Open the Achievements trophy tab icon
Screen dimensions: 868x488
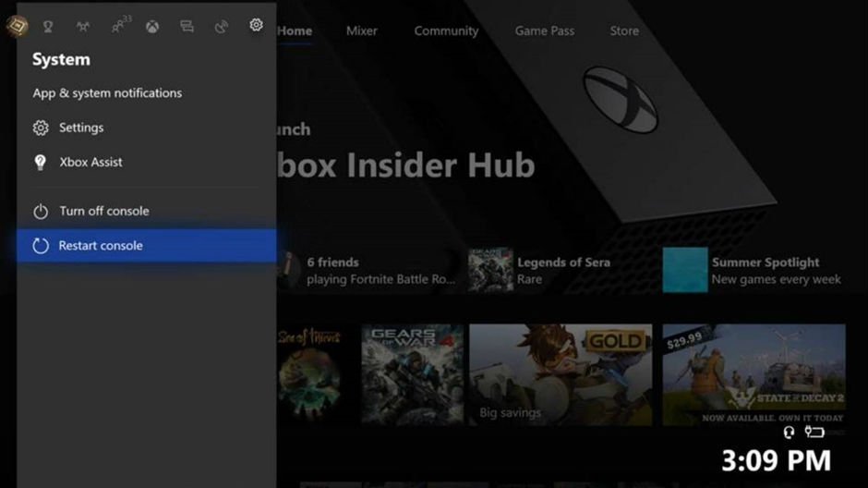click(48, 26)
